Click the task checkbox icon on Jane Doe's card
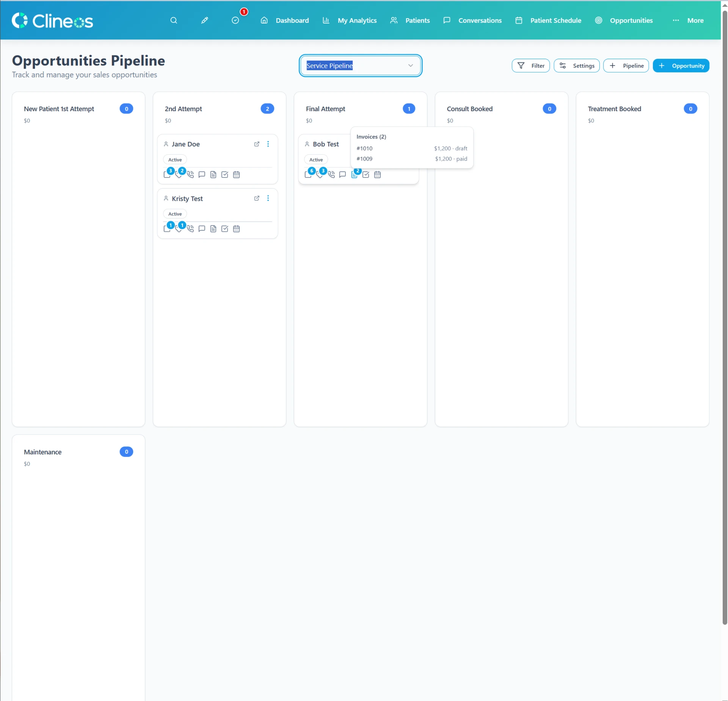Viewport: 728px width, 701px height. click(225, 175)
